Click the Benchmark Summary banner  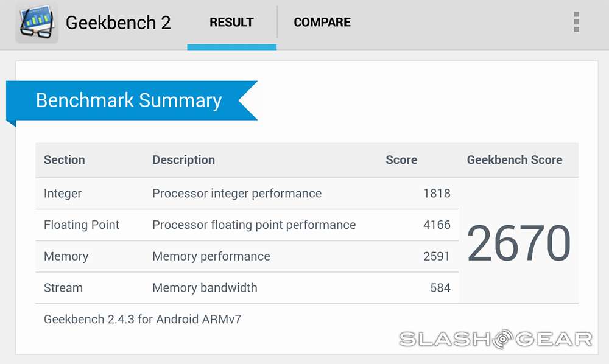(x=128, y=100)
